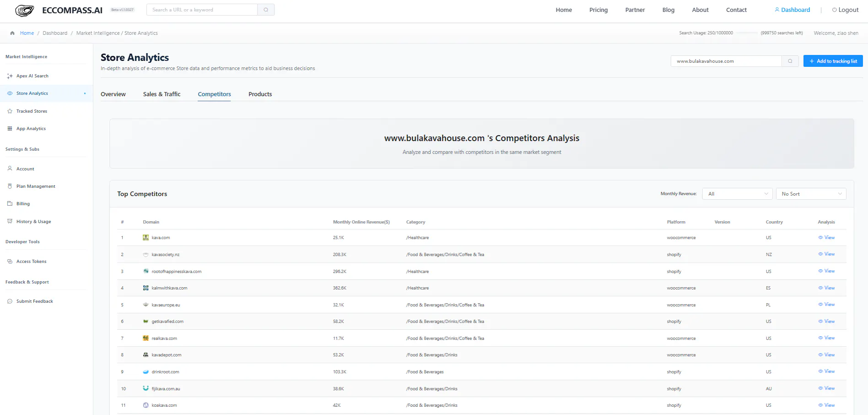This screenshot has height=415, width=868.
Task: Open Apex AI Search in the sidebar
Action: [x=32, y=76]
